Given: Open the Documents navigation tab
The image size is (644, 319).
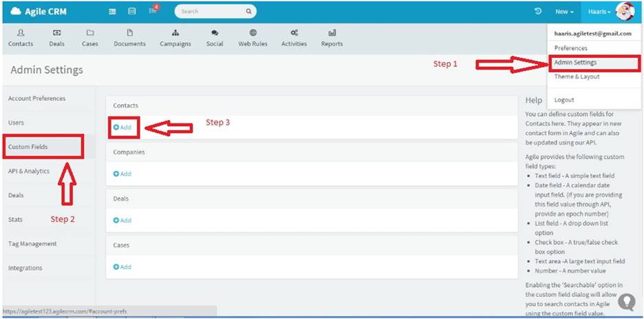Looking at the screenshot, I should click(130, 39).
